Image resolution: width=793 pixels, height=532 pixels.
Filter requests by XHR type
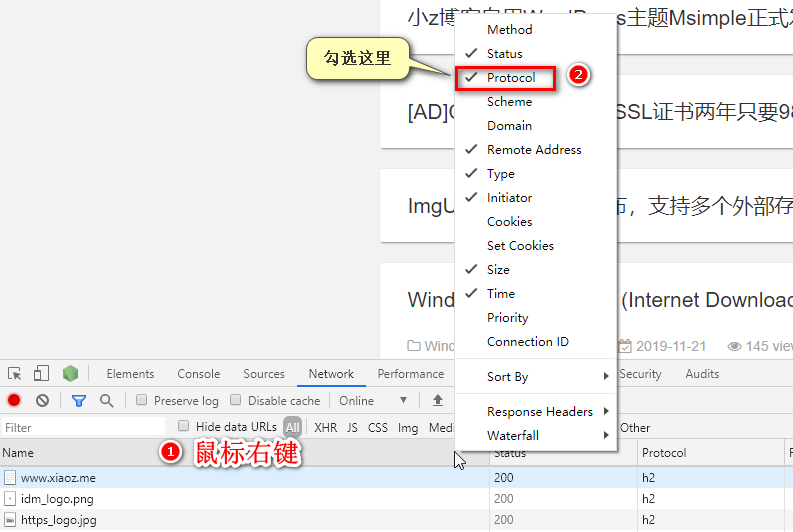point(325,428)
